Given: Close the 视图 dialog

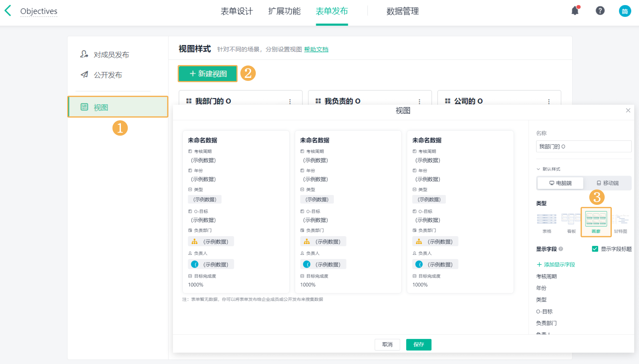Looking at the screenshot, I should (628, 110).
